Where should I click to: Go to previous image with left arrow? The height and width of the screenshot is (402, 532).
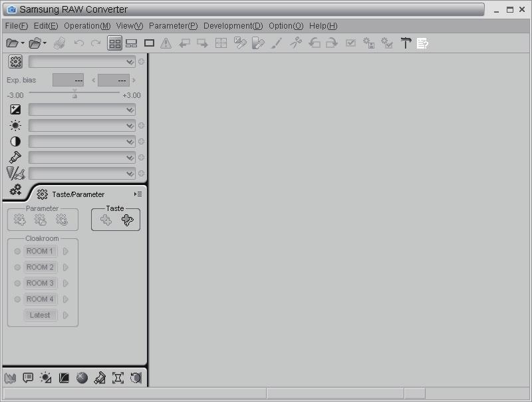click(x=184, y=43)
